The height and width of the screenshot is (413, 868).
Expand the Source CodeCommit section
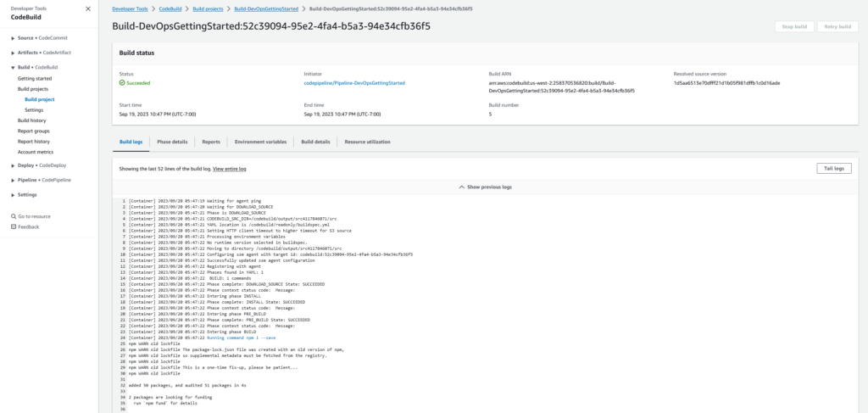pyautogui.click(x=13, y=38)
